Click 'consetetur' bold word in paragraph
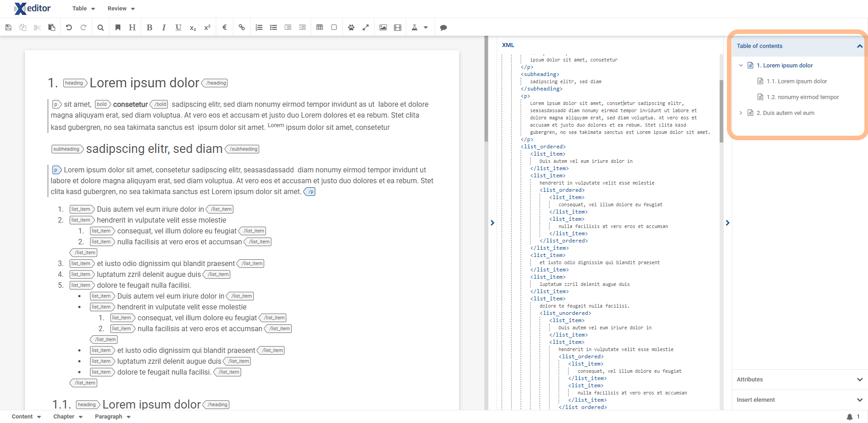The height and width of the screenshot is (423, 868). [130, 105]
